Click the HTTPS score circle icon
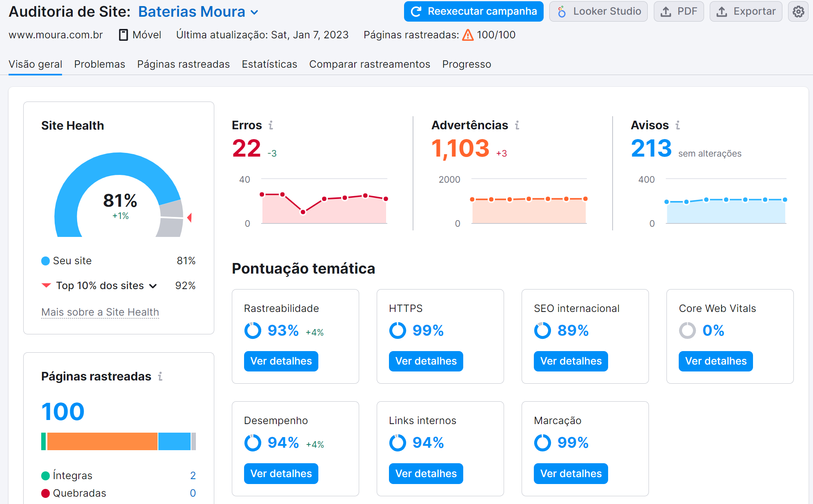The width and height of the screenshot is (813, 504). coord(398,330)
